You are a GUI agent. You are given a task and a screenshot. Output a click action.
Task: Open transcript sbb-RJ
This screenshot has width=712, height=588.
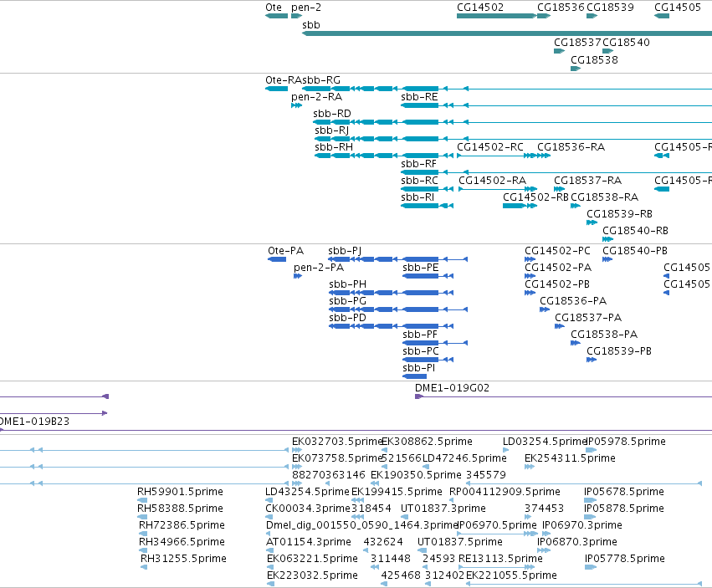(x=513, y=139)
